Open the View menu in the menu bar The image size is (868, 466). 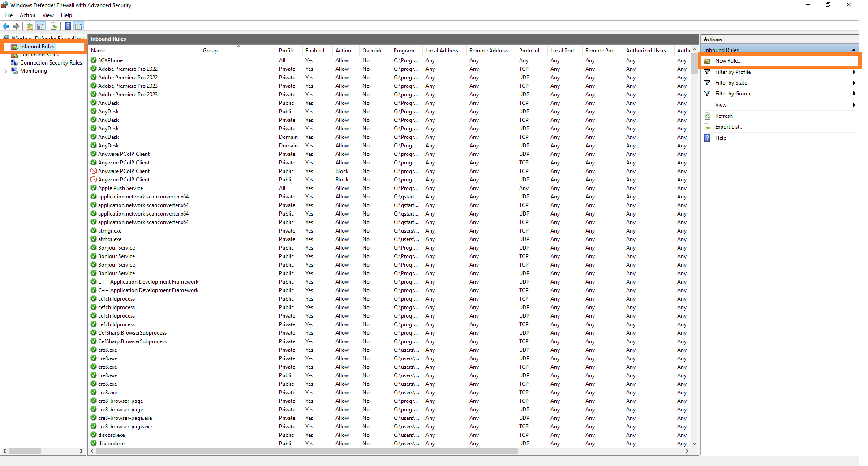point(48,15)
